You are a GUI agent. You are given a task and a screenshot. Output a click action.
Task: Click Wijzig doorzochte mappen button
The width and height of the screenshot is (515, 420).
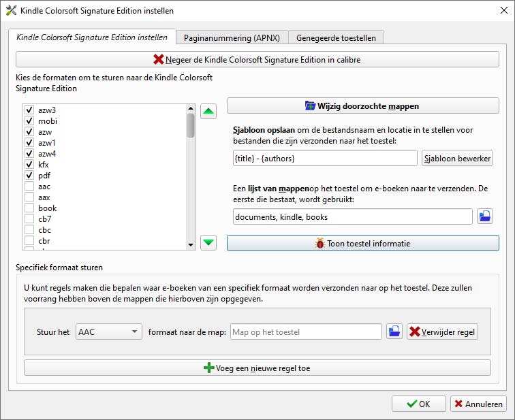coord(363,106)
